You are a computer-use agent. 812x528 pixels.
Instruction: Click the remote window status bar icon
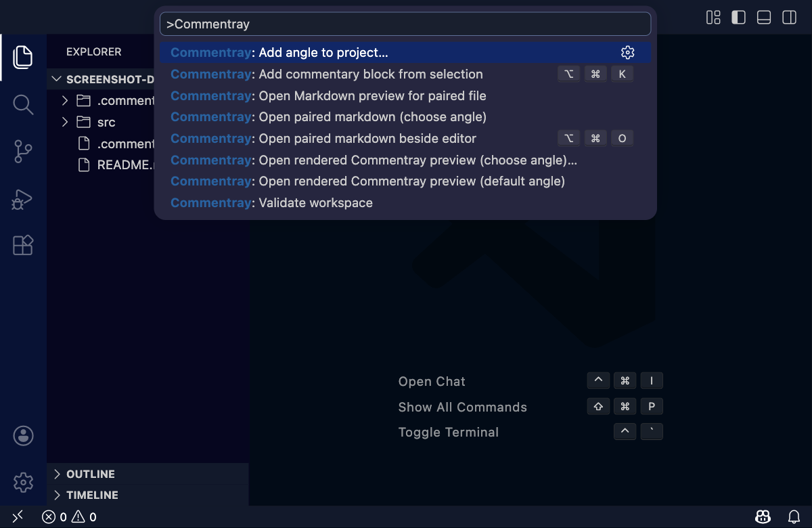coord(18,517)
